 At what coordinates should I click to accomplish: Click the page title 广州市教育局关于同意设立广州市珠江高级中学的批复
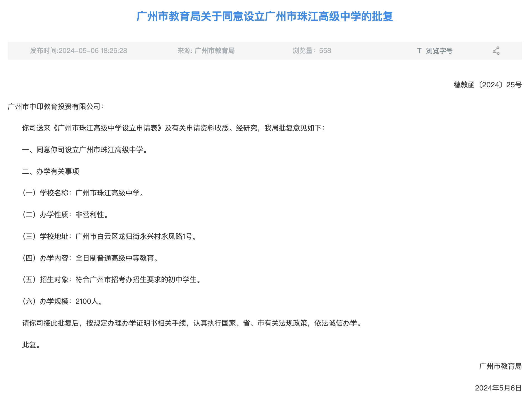(265, 16)
